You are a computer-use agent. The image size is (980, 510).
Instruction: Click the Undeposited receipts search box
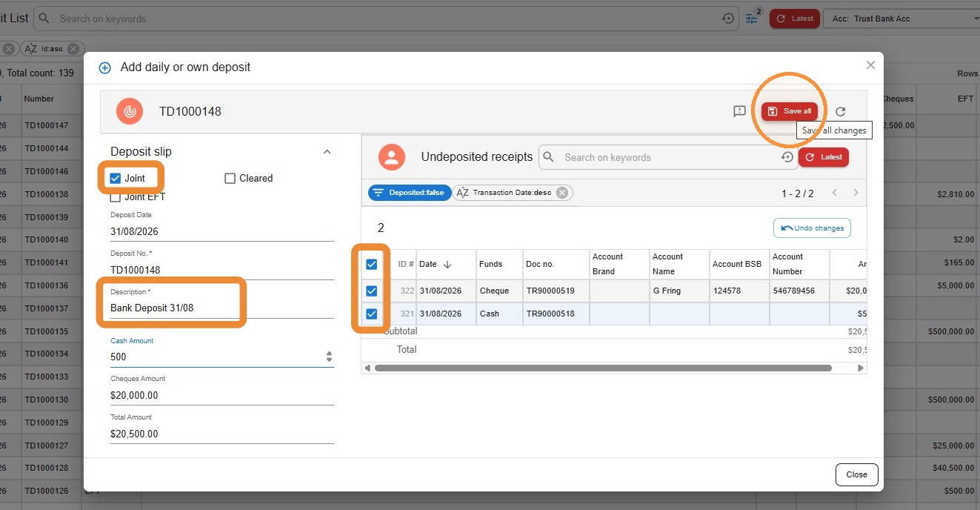668,157
